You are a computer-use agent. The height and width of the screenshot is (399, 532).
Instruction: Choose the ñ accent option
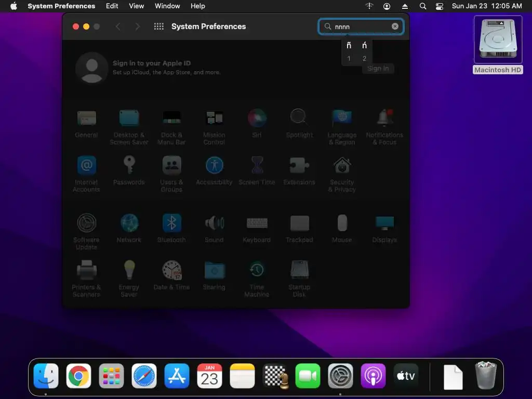click(x=349, y=46)
